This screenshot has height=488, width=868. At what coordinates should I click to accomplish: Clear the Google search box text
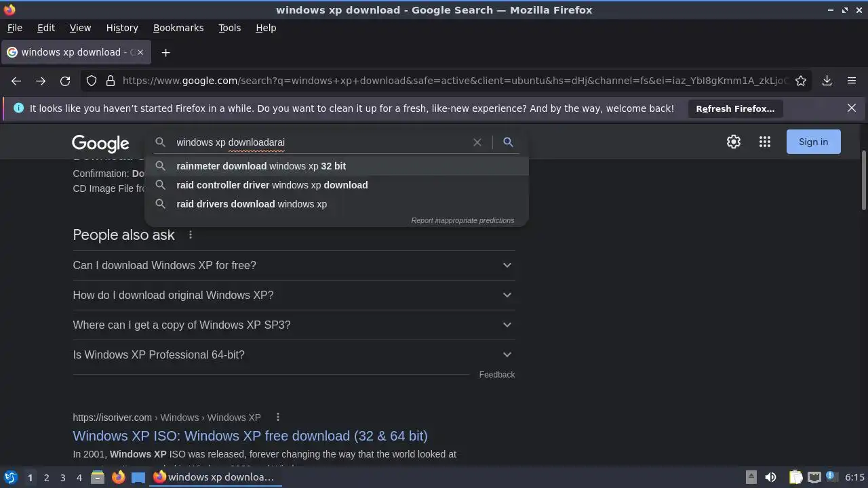(x=477, y=142)
